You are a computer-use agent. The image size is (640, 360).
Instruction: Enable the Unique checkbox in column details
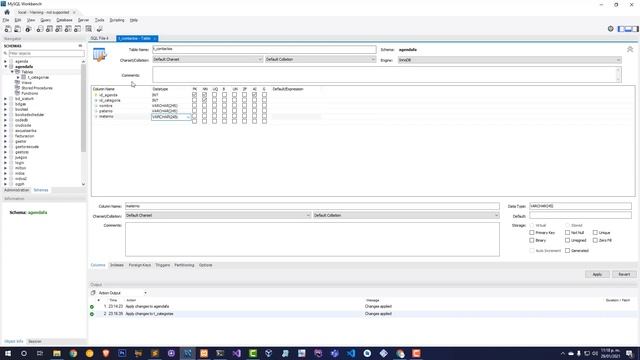[596, 233]
